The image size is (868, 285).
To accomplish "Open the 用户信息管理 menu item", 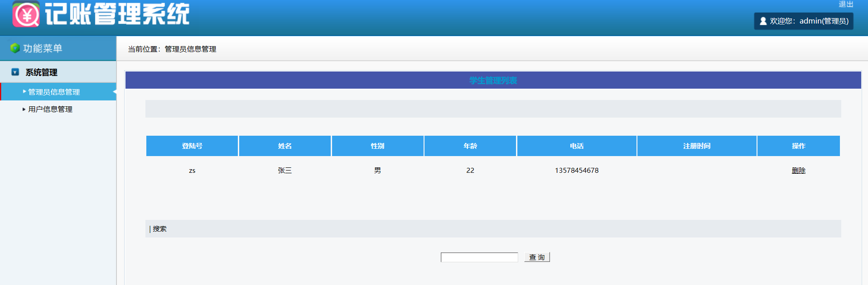I will [x=50, y=109].
